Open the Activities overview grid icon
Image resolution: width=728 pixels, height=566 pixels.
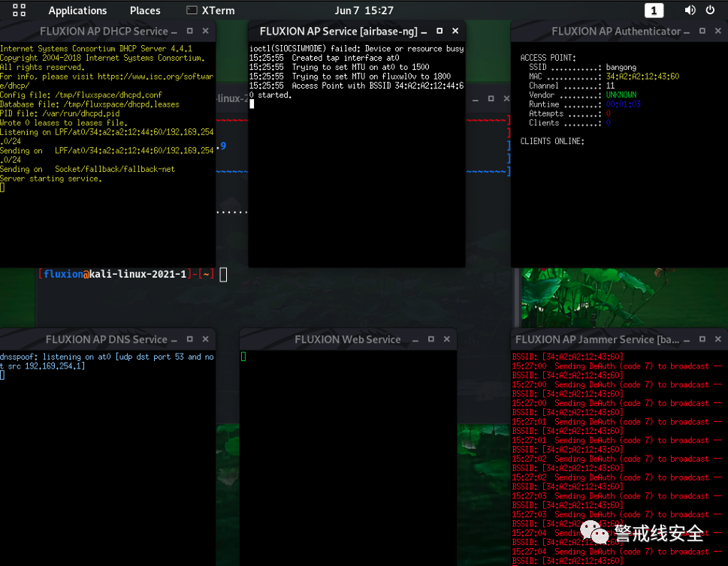(19, 11)
